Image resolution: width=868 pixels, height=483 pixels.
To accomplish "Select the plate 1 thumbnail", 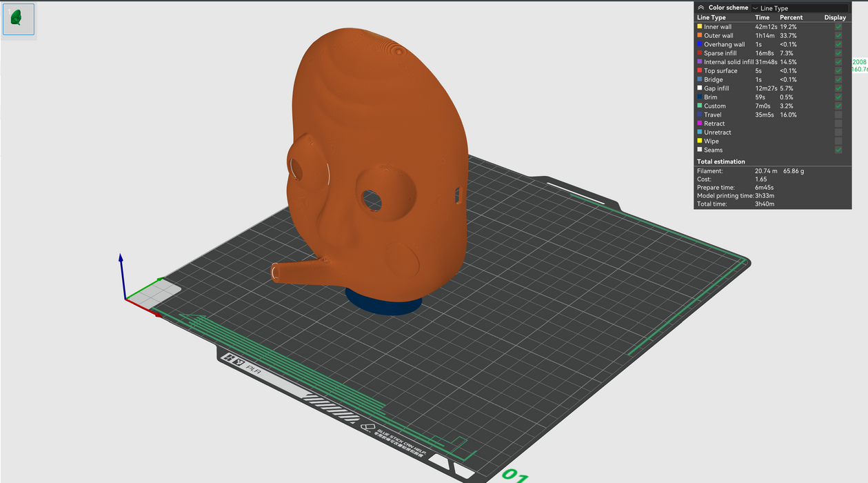I will (18, 19).
